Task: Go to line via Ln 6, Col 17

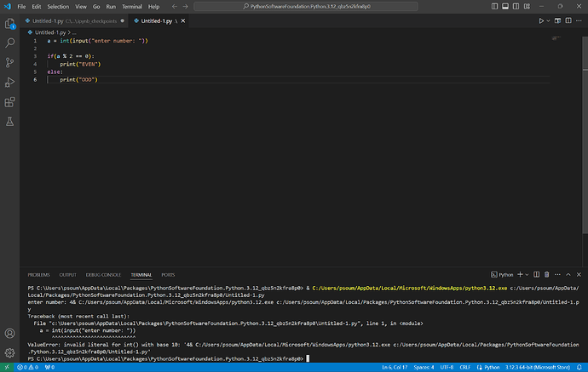Action: (395, 367)
